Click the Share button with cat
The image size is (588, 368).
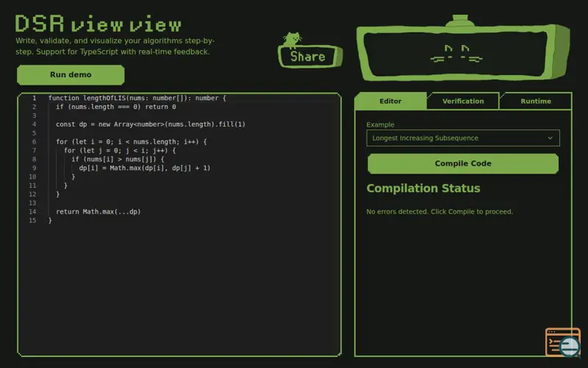tap(309, 57)
